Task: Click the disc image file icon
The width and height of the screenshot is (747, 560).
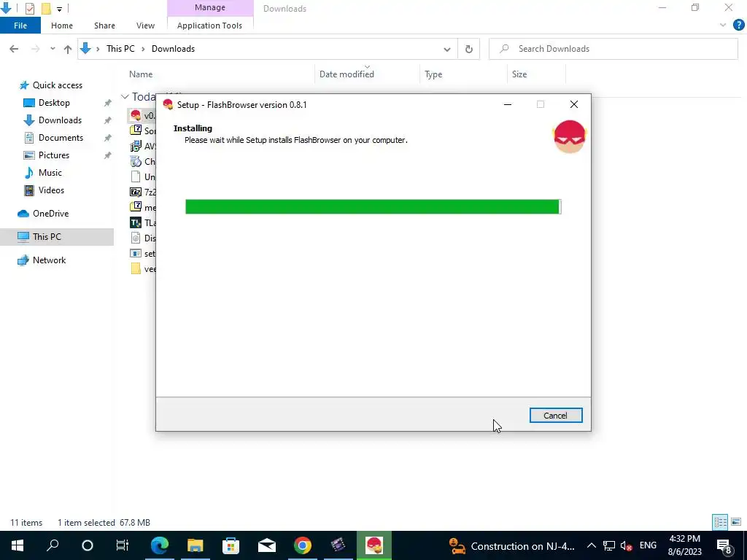Action: pyautogui.click(x=136, y=238)
